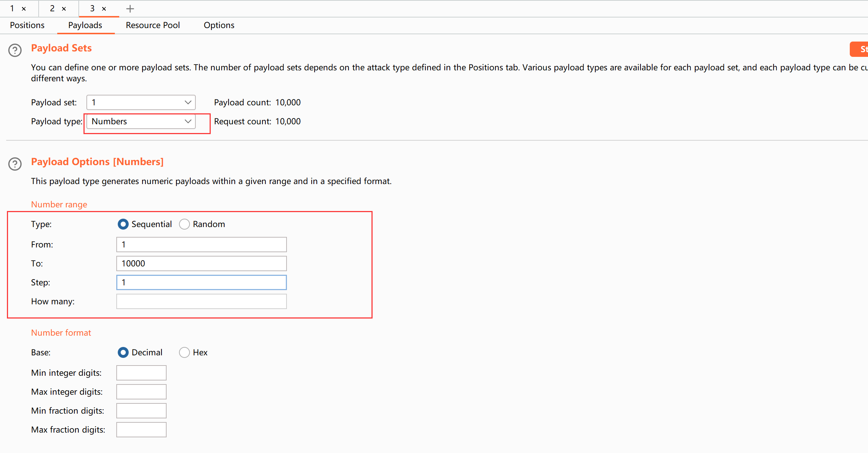Click the Number range label
Image resolution: width=868 pixels, height=453 pixels.
[59, 204]
